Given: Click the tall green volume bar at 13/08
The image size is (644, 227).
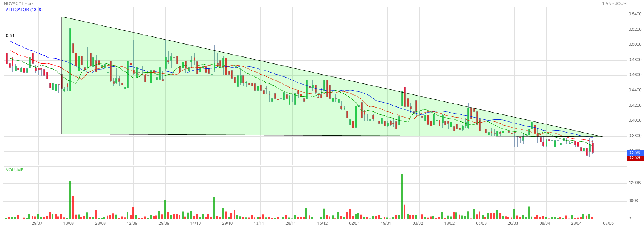Looking at the screenshot, I should click(70, 200).
